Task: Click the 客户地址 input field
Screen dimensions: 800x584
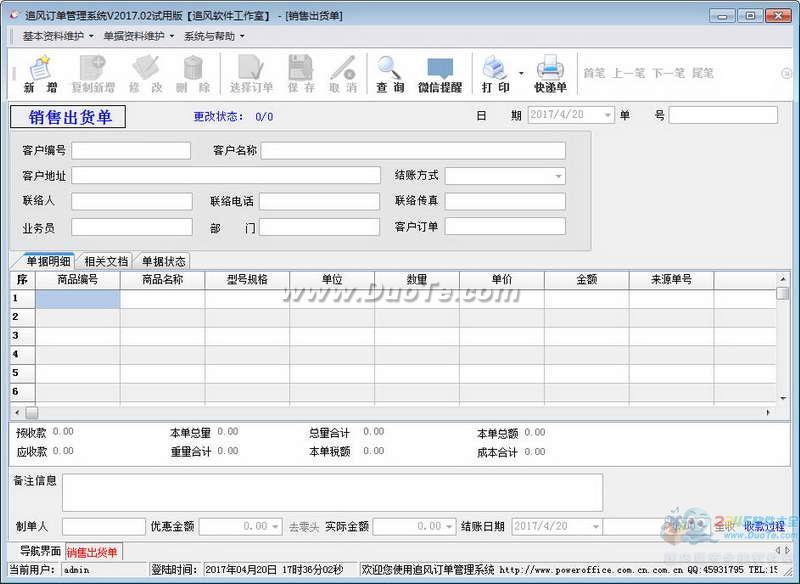Action: 226,175
